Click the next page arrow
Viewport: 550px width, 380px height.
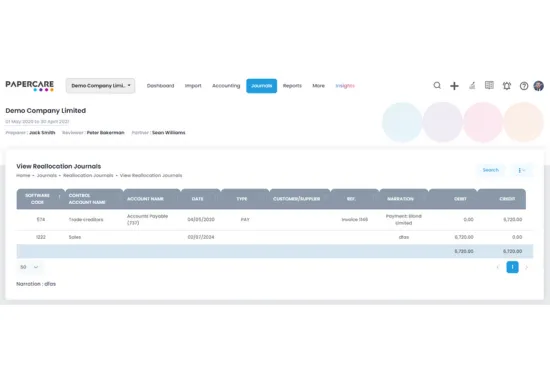(x=526, y=267)
